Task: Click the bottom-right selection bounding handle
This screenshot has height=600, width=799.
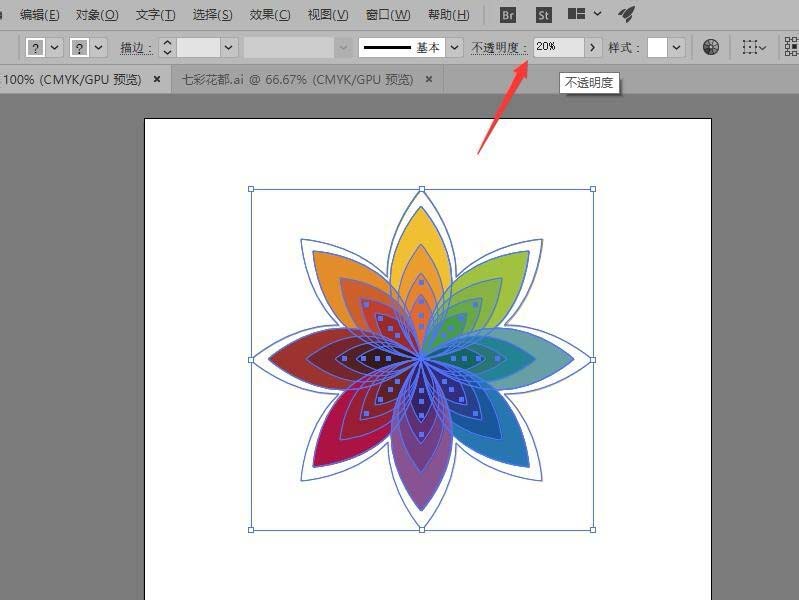Action: (x=593, y=530)
